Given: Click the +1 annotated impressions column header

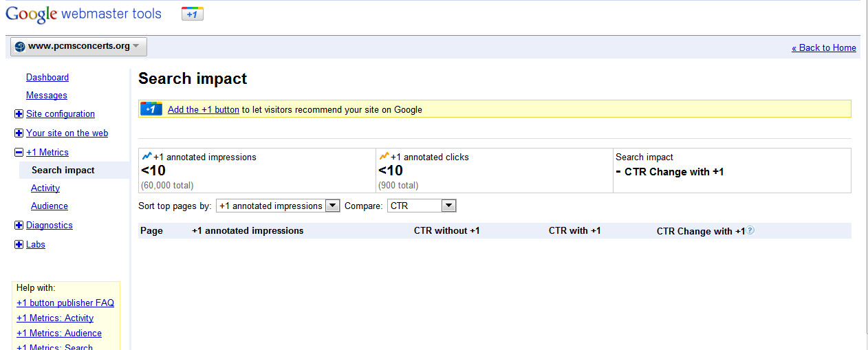Looking at the screenshot, I should [248, 230].
